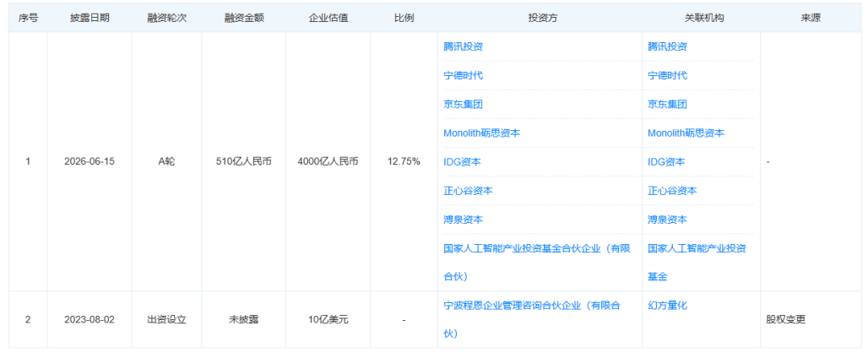This screenshot has width=868, height=358.
Task: Click the 融资金额 column header
Action: tap(244, 18)
